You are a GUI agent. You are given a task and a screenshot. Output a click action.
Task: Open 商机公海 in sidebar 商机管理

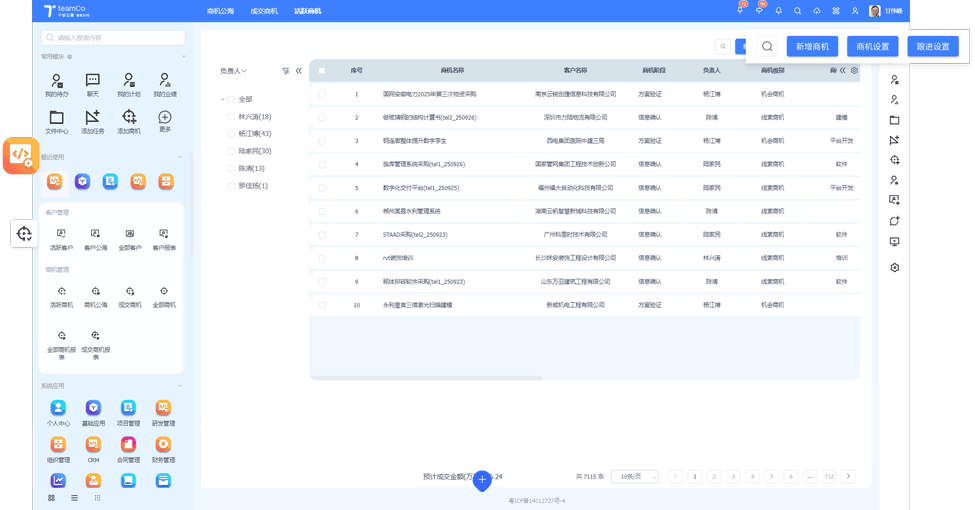[x=95, y=292]
